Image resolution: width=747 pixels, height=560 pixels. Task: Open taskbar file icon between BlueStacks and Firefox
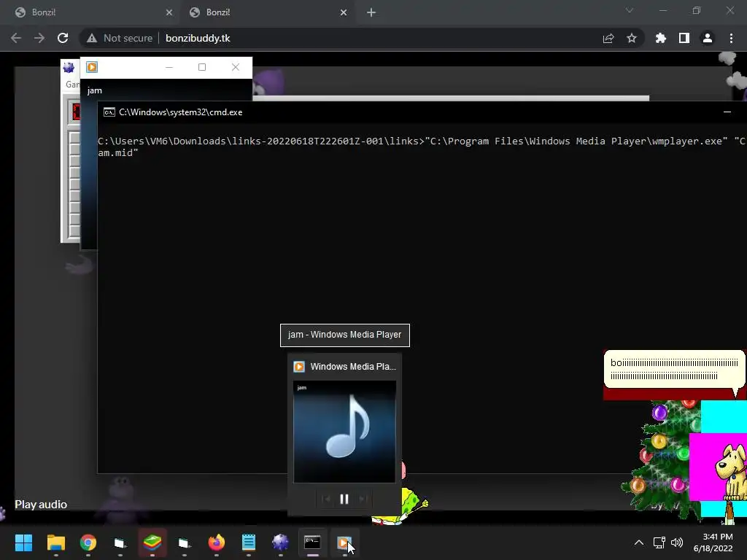click(185, 542)
